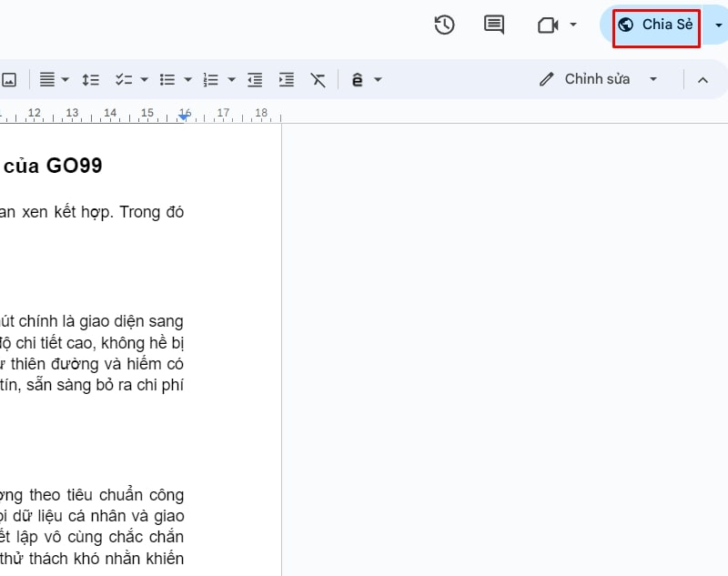Insert an image into the document
Image resolution: width=728 pixels, height=576 pixels.
point(11,79)
